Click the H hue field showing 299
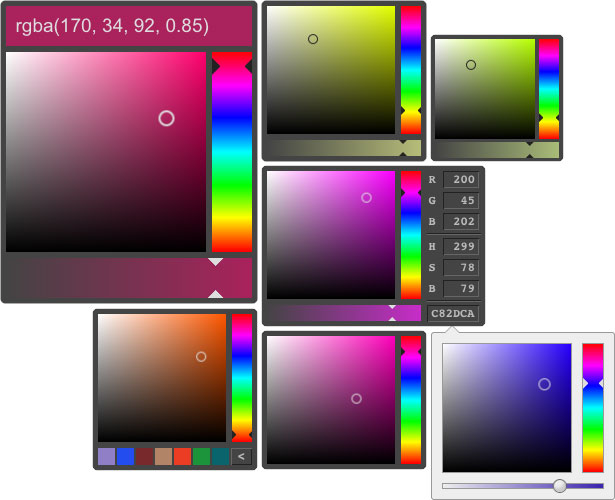The image size is (615, 500). click(462, 246)
